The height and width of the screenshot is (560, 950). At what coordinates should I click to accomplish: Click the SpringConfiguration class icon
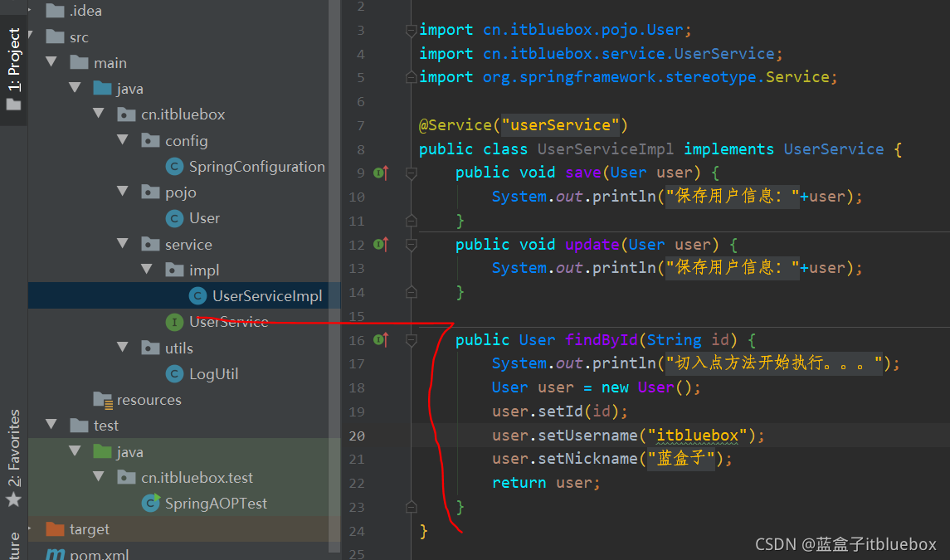coord(174,167)
